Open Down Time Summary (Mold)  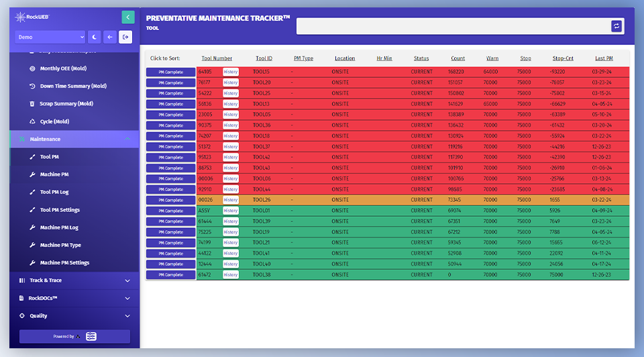coord(73,87)
